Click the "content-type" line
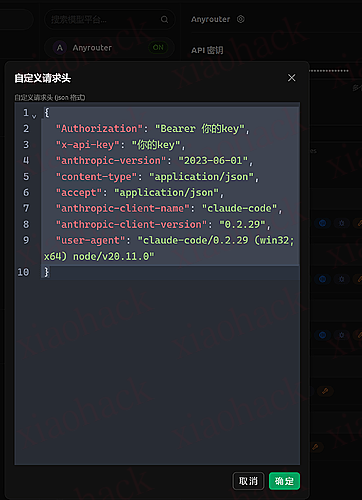 [x=170, y=177]
